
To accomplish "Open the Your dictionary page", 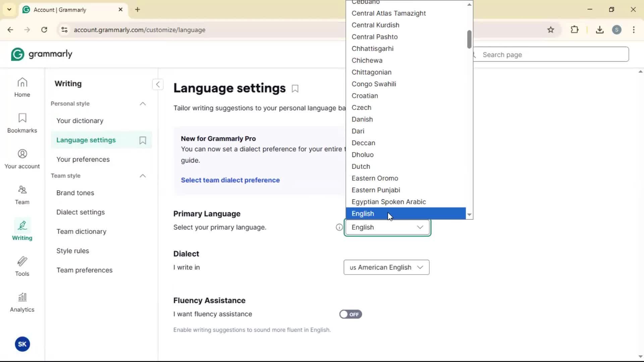I will (x=80, y=121).
